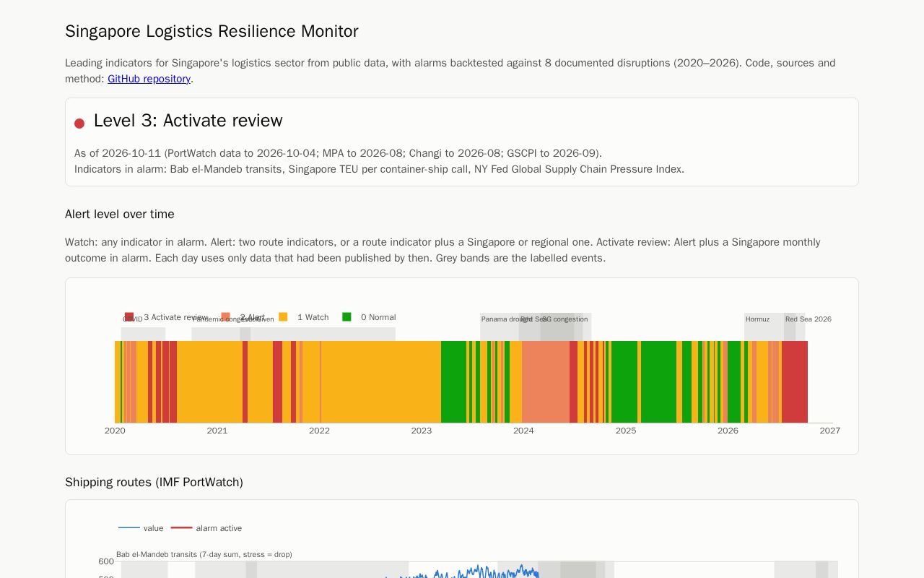Image resolution: width=924 pixels, height=578 pixels.
Task: Click the red status dot beside Level 3
Action: tap(79, 124)
